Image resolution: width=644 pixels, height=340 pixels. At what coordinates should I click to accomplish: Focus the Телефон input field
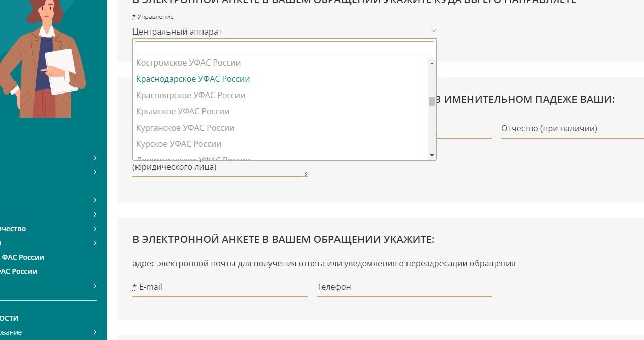pyautogui.click(x=404, y=287)
